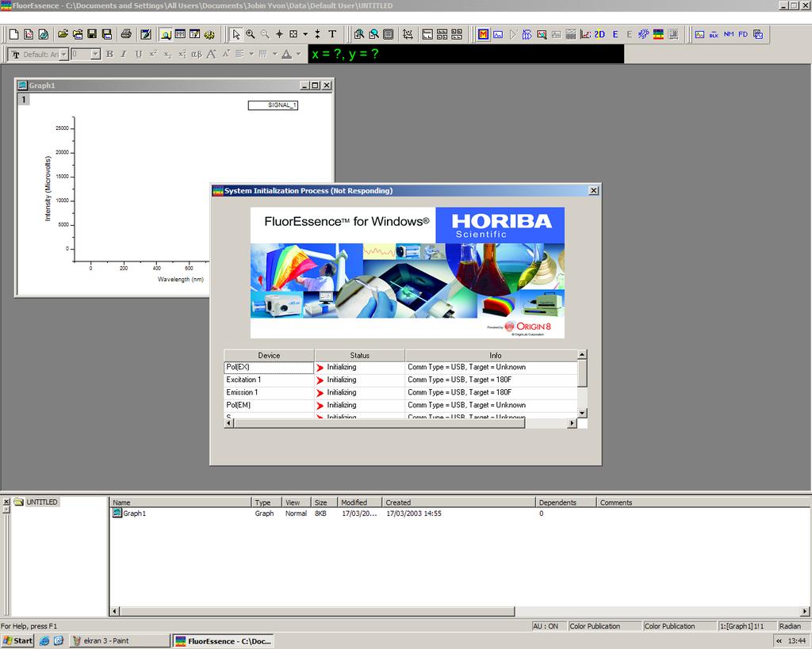This screenshot has height=649, width=812.
Task: Click the device table scroll right arrow
Action: click(x=572, y=423)
